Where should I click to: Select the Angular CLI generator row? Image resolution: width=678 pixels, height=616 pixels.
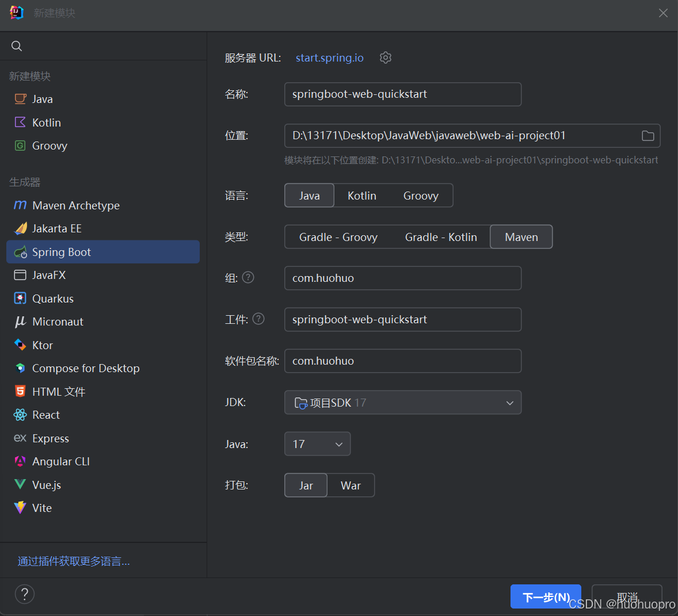[x=103, y=461]
